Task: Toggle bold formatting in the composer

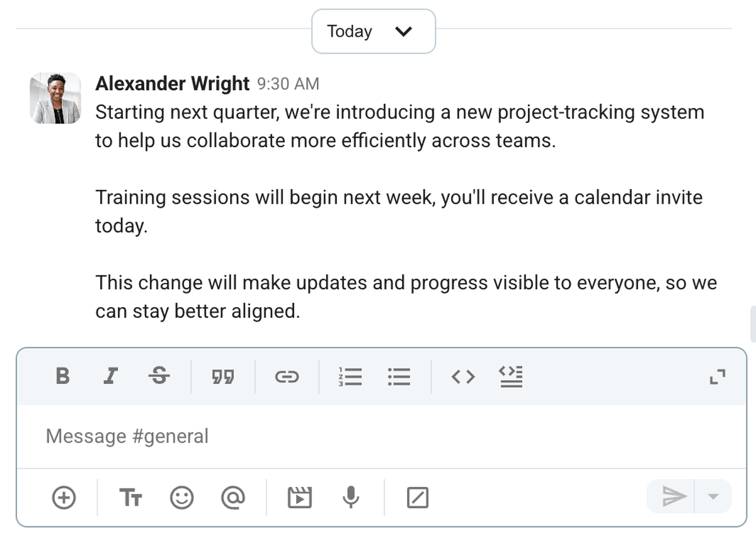Action: pos(61,376)
